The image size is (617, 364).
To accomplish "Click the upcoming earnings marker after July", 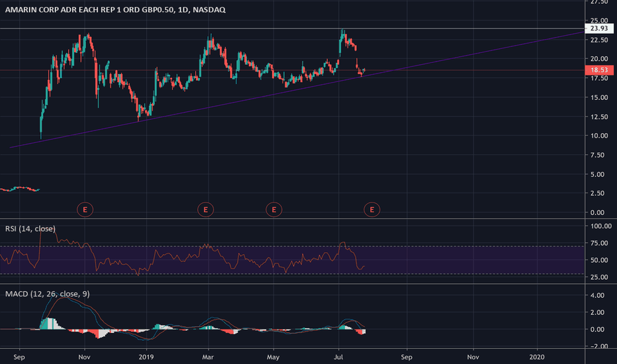I will pyautogui.click(x=372, y=210).
